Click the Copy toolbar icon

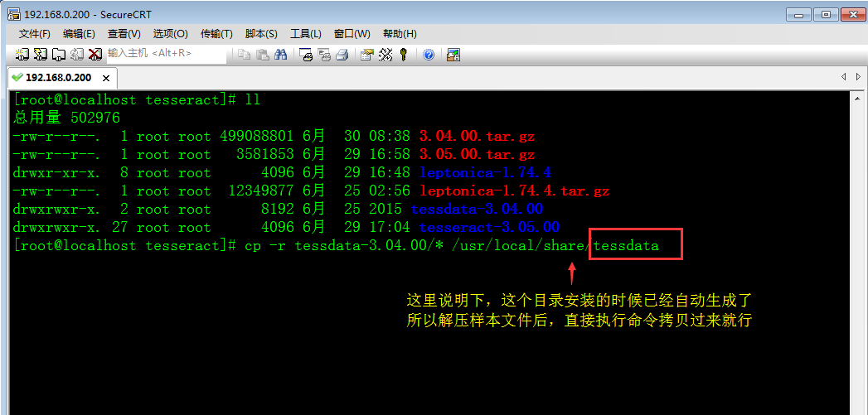tap(244, 54)
